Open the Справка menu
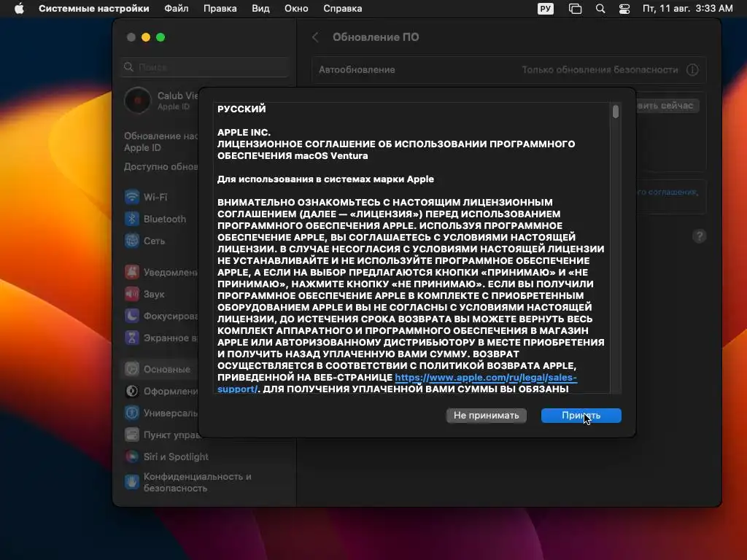 click(x=343, y=9)
